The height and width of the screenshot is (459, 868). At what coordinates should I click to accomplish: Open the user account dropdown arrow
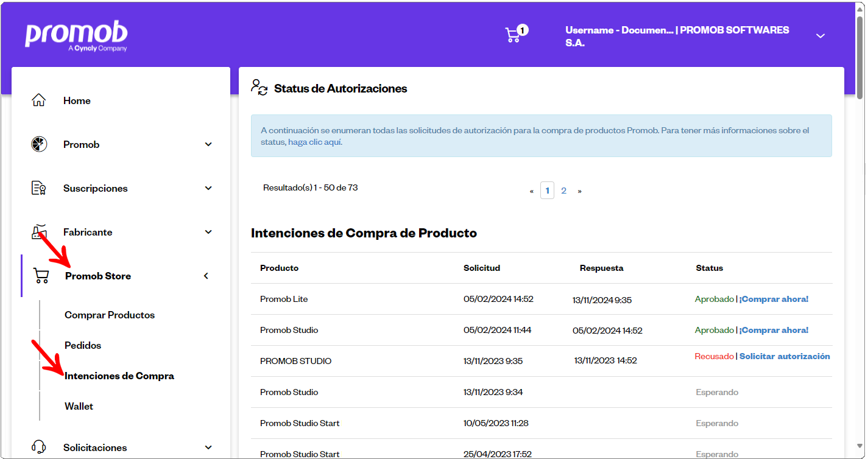pyautogui.click(x=820, y=36)
